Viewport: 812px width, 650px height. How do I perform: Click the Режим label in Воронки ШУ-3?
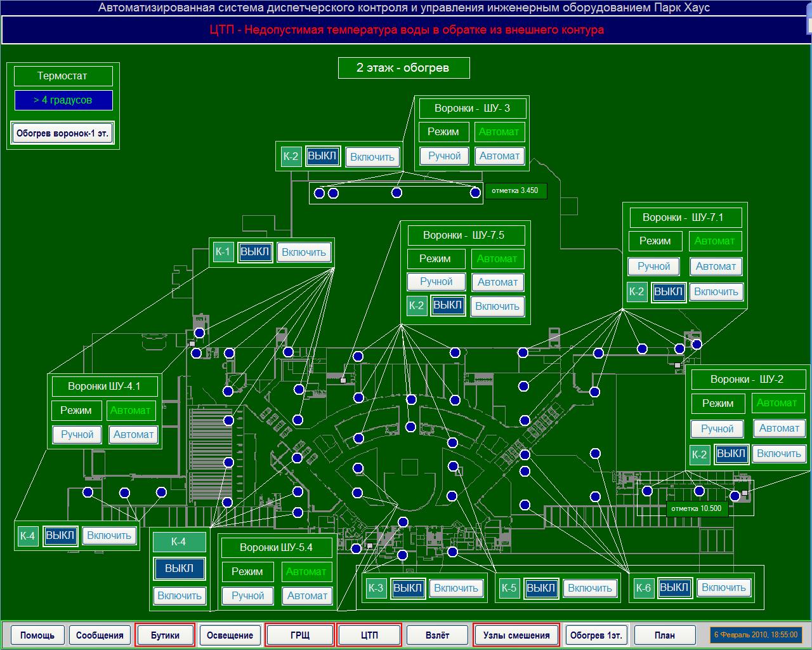click(x=443, y=132)
